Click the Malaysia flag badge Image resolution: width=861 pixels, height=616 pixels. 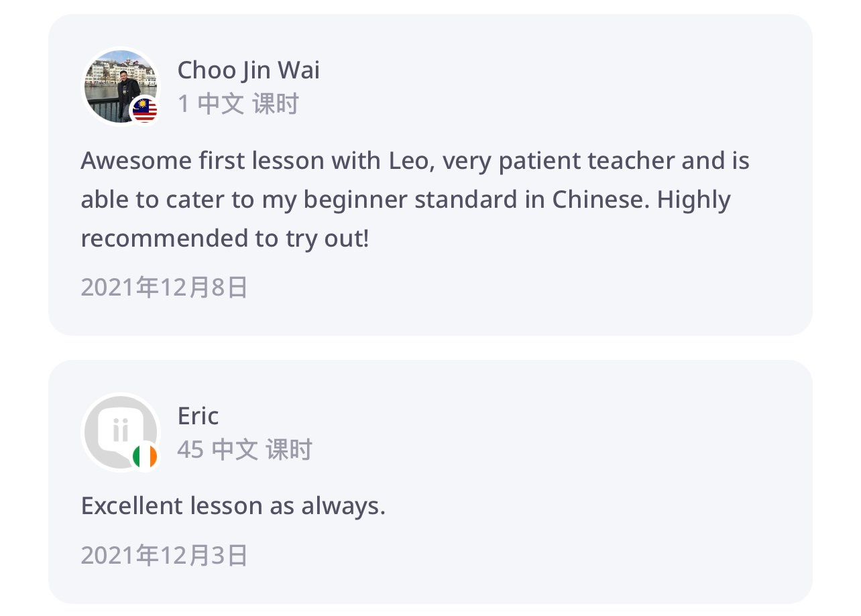[x=144, y=110]
